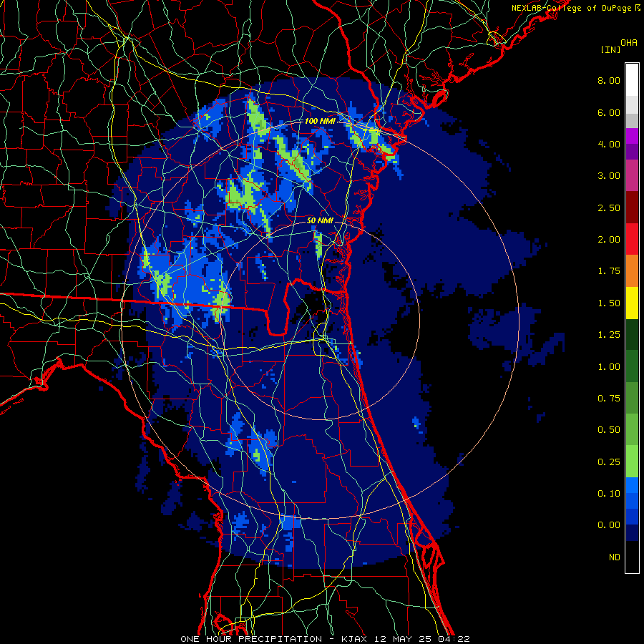Click the 0.75 legend value
Screen dimensions: 644x644
tap(609, 399)
